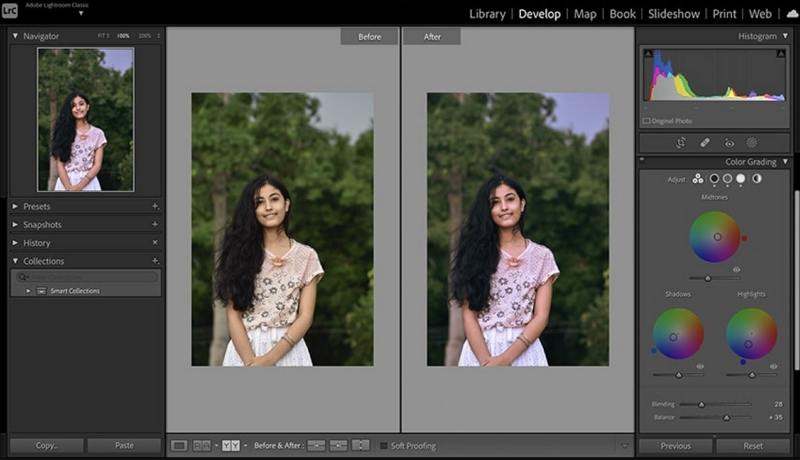Click the Reset button

pyautogui.click(x=753, y=446)
